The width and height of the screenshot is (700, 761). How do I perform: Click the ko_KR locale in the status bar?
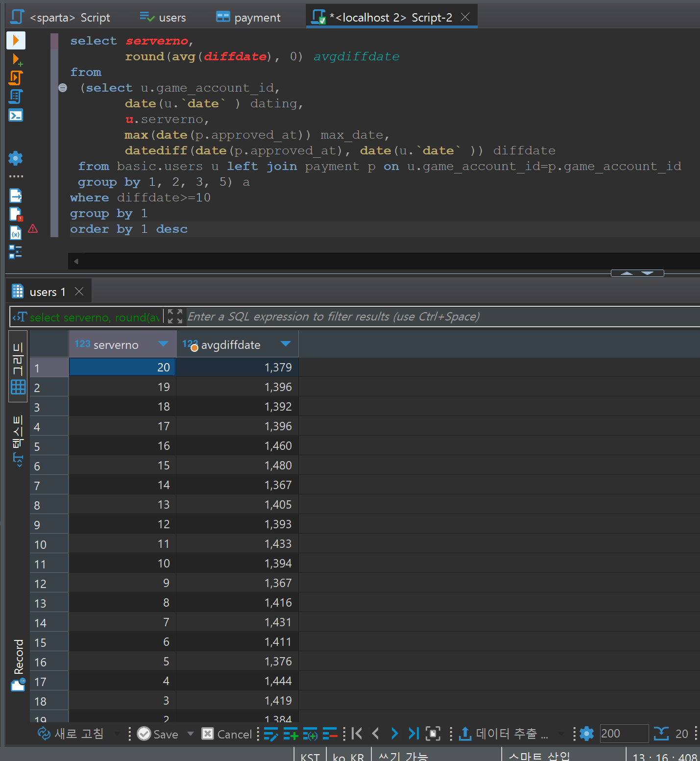[348, 756]
